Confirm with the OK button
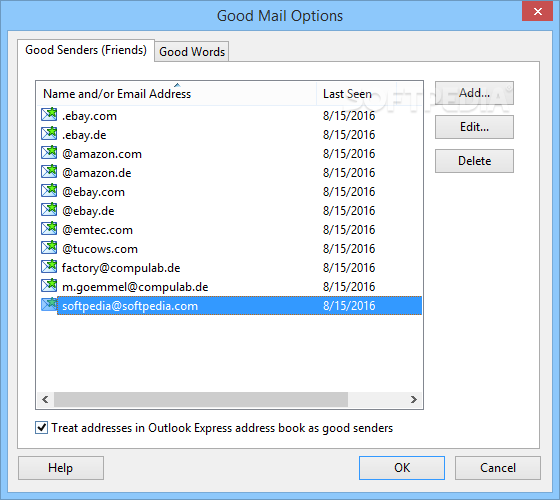This screenshot has width=560, height=500. [402, 468]
